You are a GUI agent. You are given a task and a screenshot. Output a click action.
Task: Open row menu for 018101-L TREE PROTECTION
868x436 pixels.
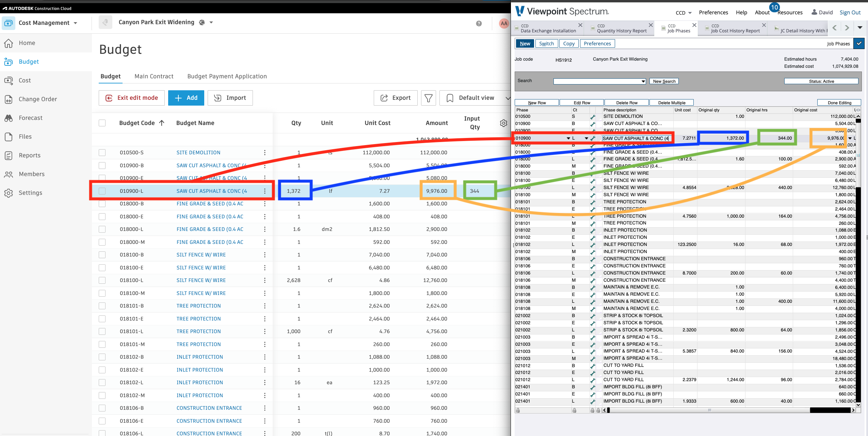[265, 331]
